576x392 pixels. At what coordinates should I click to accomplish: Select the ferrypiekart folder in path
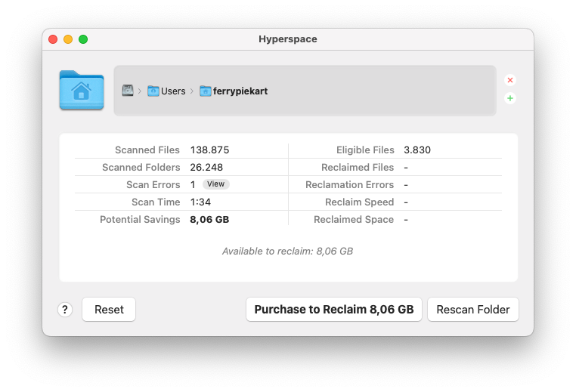(x=234, y=91)
